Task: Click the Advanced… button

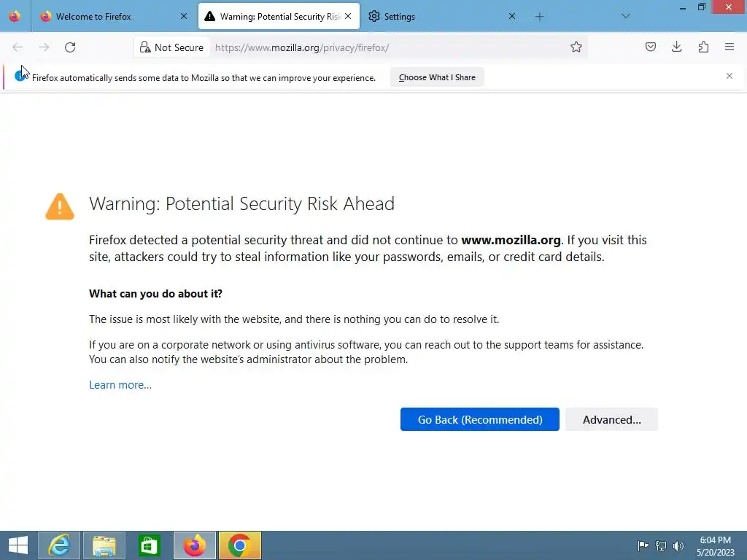Action: (612, 419)
